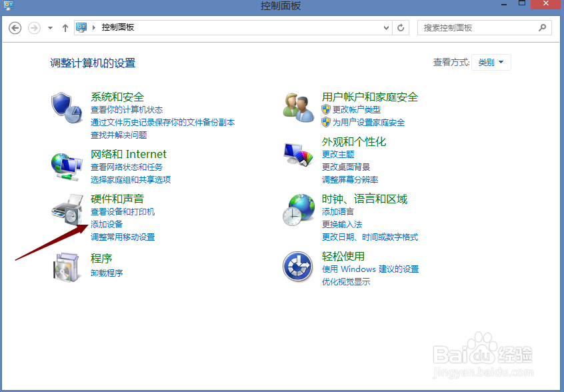
Task: Select the 外观和个性化 monitor icon
Action: tap(298, 154)
